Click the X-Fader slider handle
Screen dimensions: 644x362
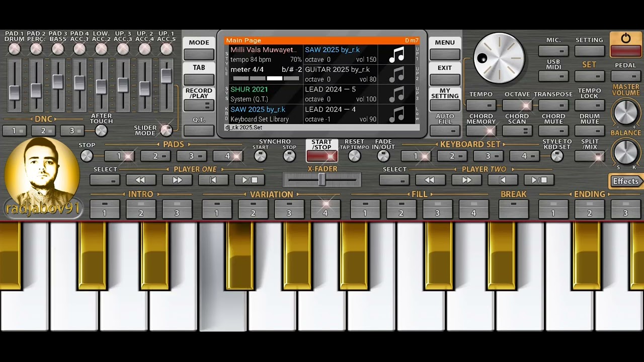point(322,179)
